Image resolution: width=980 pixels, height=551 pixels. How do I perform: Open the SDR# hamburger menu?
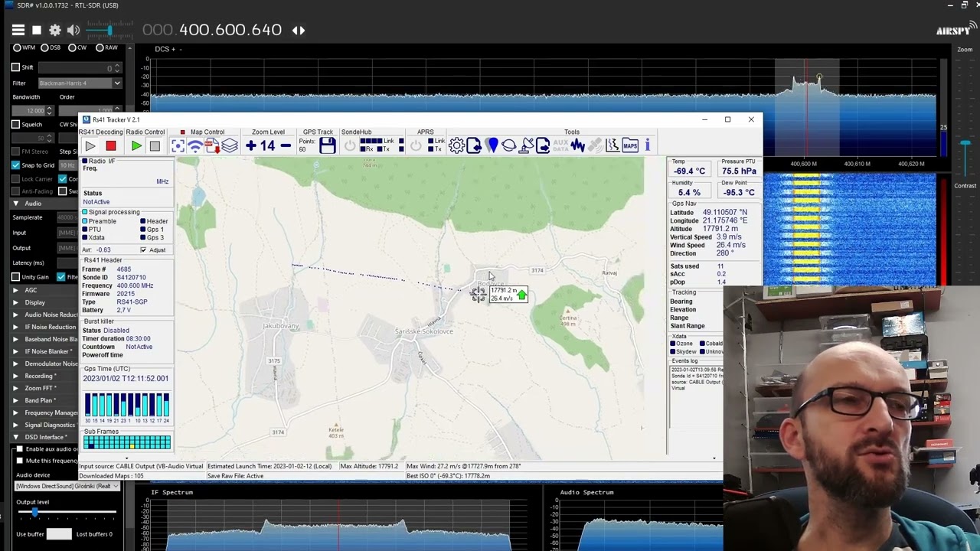pyautogui.click(x=18, y=30)
